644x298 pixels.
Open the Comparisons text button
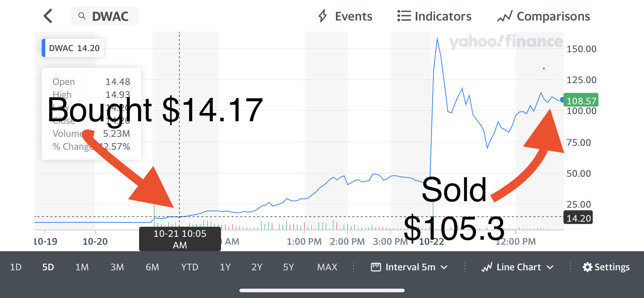[553, 16]
